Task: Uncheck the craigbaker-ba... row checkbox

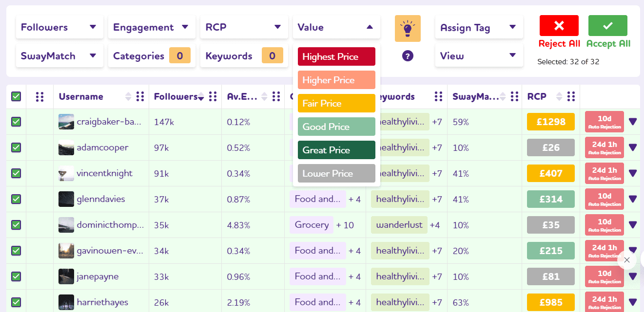Action: pos(16,122)
